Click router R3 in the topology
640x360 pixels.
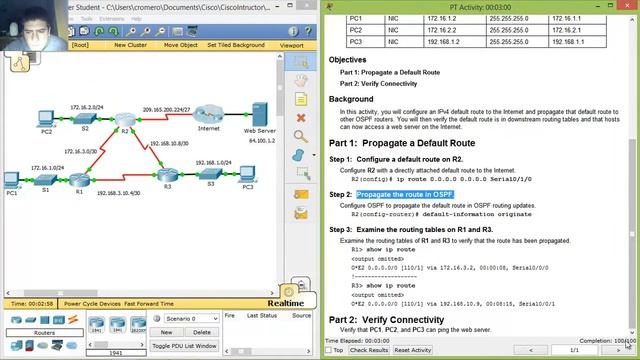168,175
